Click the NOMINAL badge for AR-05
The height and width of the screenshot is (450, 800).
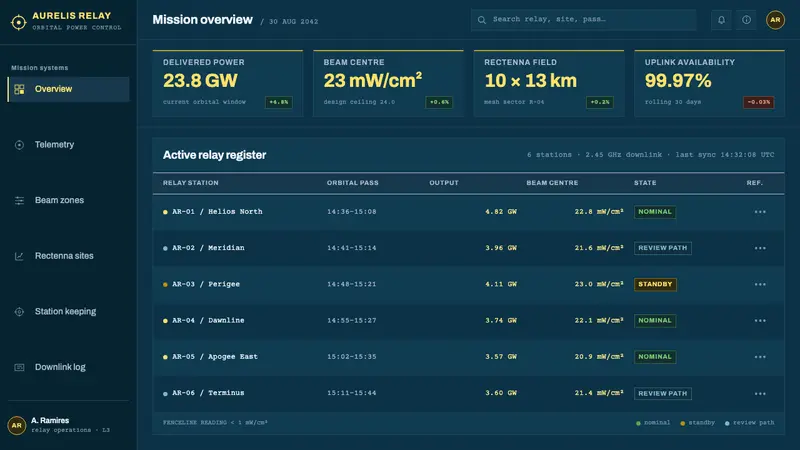655,357
